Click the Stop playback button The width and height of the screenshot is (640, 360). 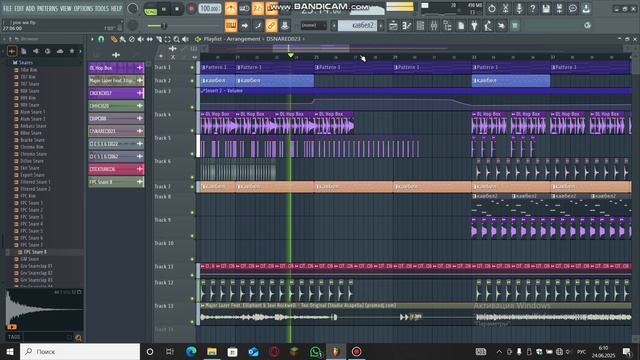177,9
